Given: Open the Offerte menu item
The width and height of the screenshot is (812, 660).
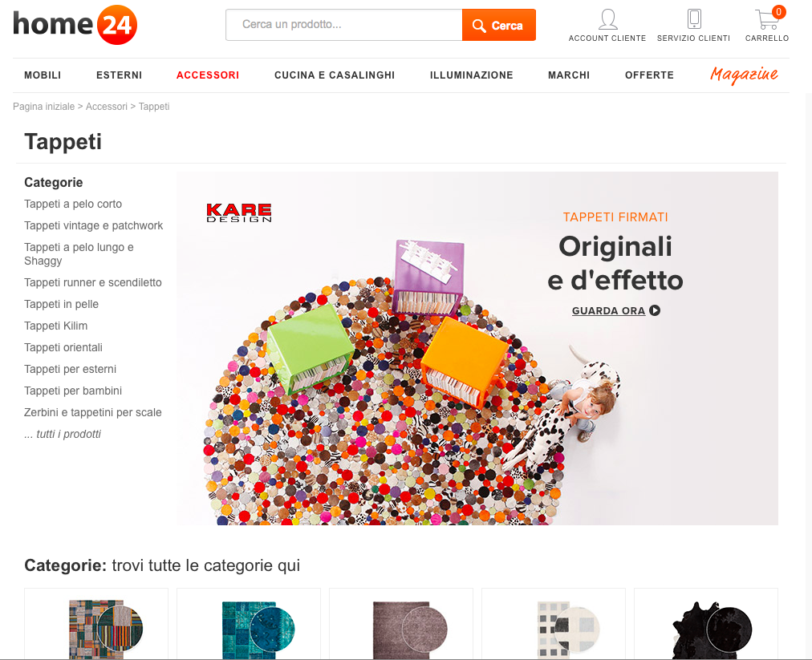Looking at the screenshot, I should [x=649, y=75].
